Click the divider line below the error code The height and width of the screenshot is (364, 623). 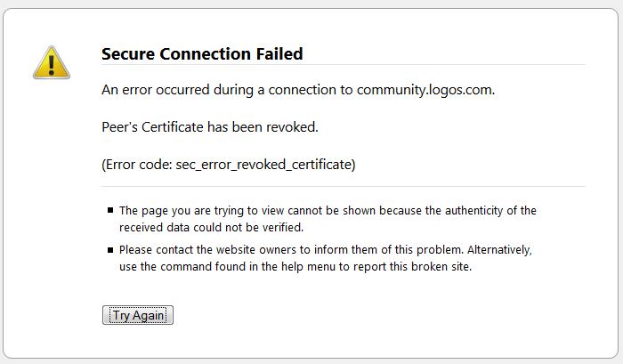coord(344,186)
